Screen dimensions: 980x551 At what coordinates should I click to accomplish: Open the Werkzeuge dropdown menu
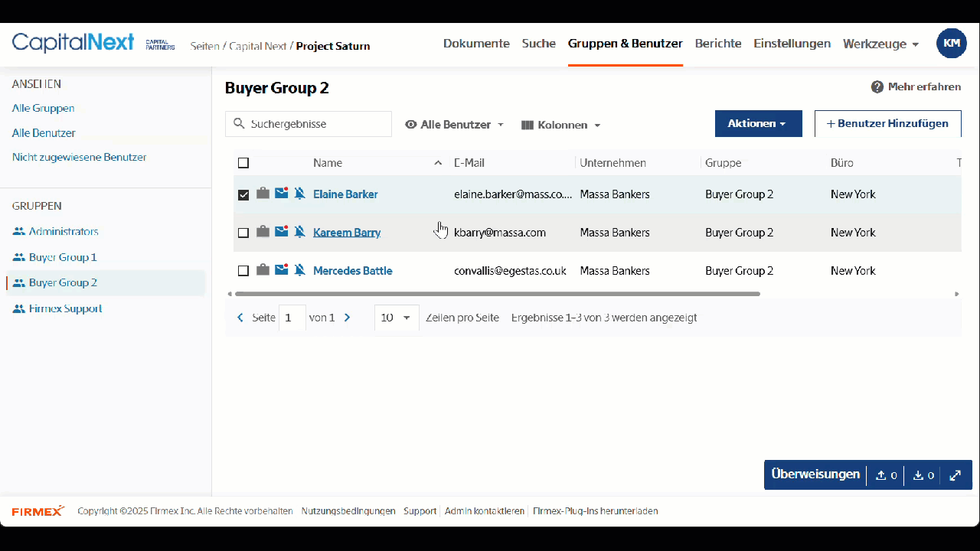(x=880, y=44)
